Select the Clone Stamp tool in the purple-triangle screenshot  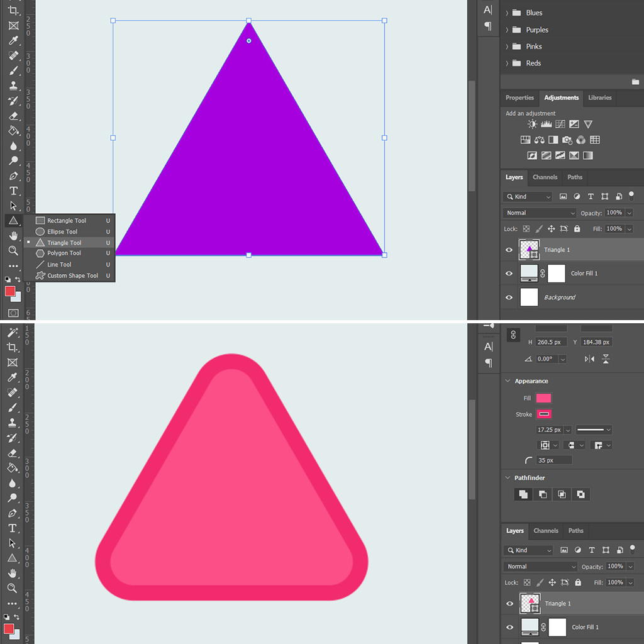tap(13, 86)
